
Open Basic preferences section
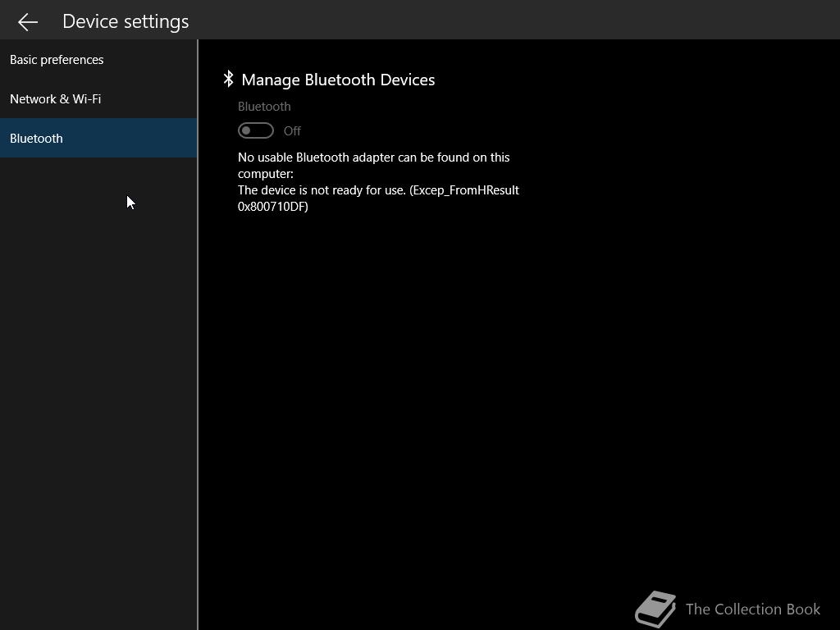tap(98, 59)
